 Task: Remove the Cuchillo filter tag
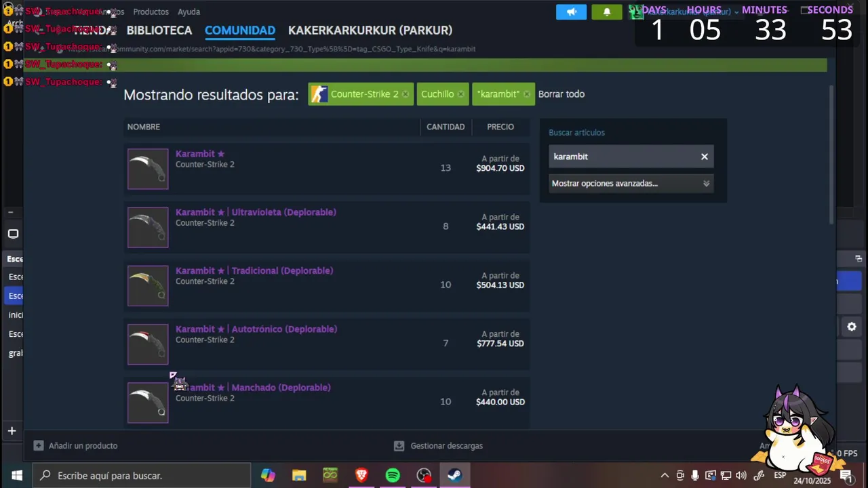pyautogui.click(x=460, y=94)
